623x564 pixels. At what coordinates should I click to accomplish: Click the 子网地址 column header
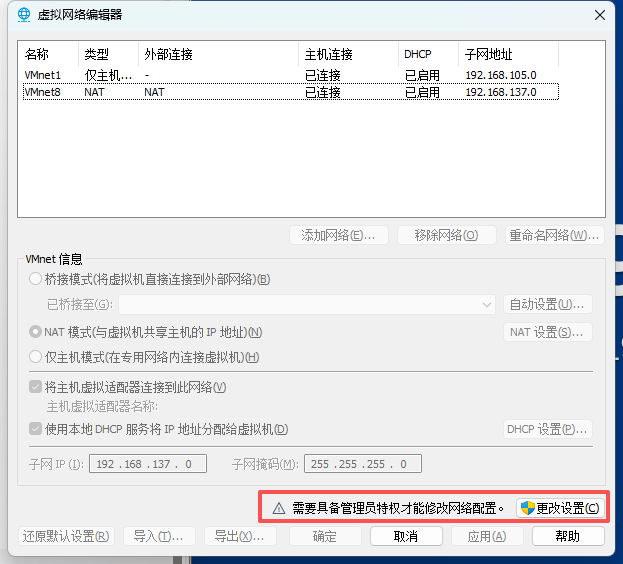coord(509,54)
